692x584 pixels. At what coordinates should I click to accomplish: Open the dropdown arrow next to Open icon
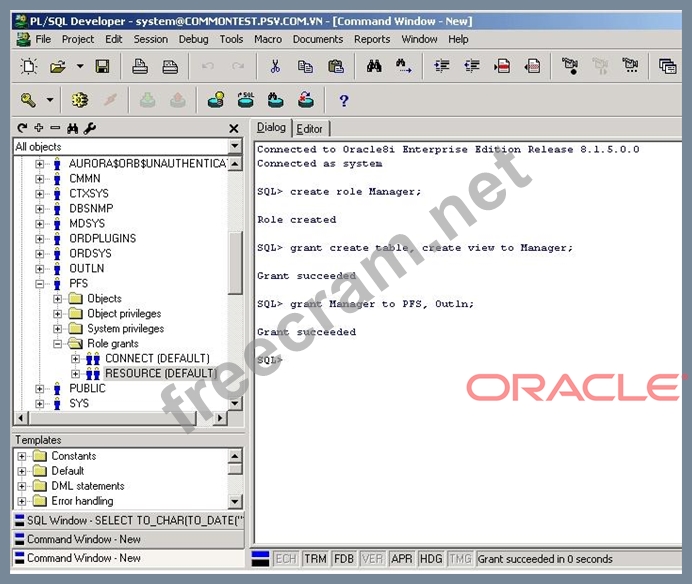(80, 67)
